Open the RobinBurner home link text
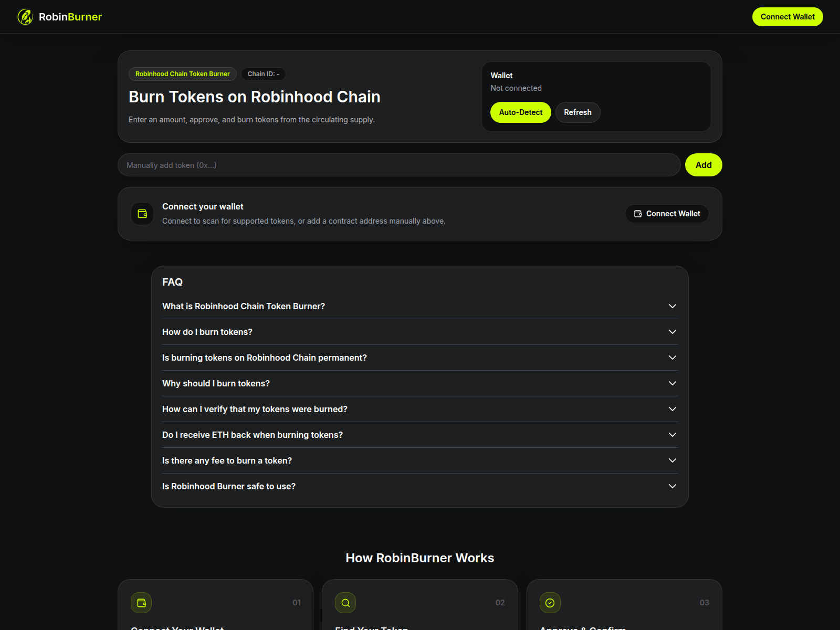This screenshot has height=630, width=840. [x=70, y=17]
